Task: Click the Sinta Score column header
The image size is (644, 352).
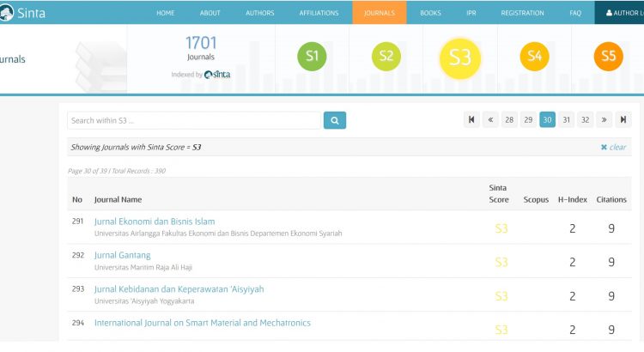Action: (x=499, y=193)
